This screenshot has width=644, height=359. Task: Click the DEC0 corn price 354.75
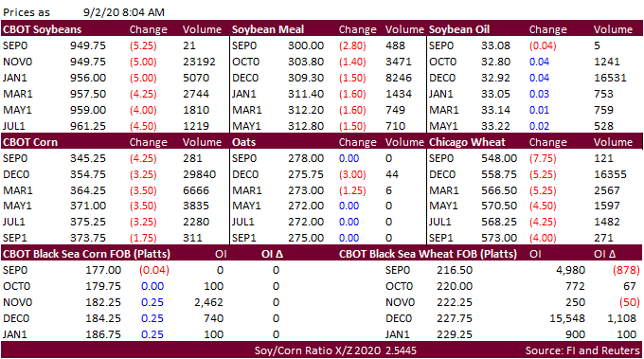(x=88, y=174)
